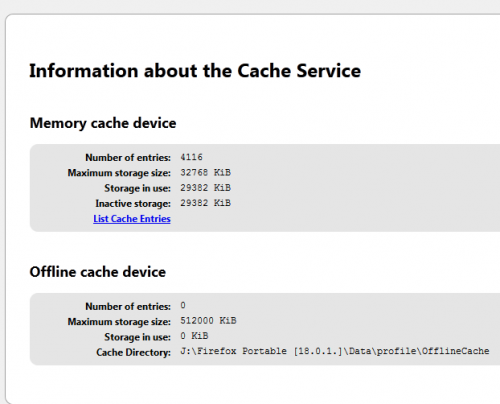The width and height of the screenshot is (500, 404).
Task: Click the Memory cache device heading
Action: click(x=103, y=123)
